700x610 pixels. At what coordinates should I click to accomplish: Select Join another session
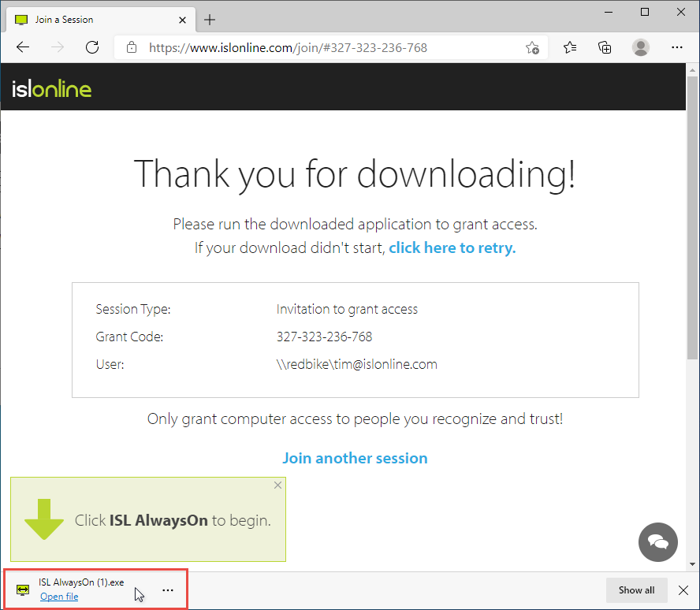[355, 458]
